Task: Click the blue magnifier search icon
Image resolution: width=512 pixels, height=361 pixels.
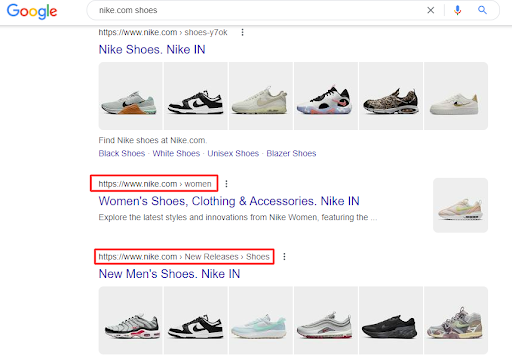Action: [482, 10]
